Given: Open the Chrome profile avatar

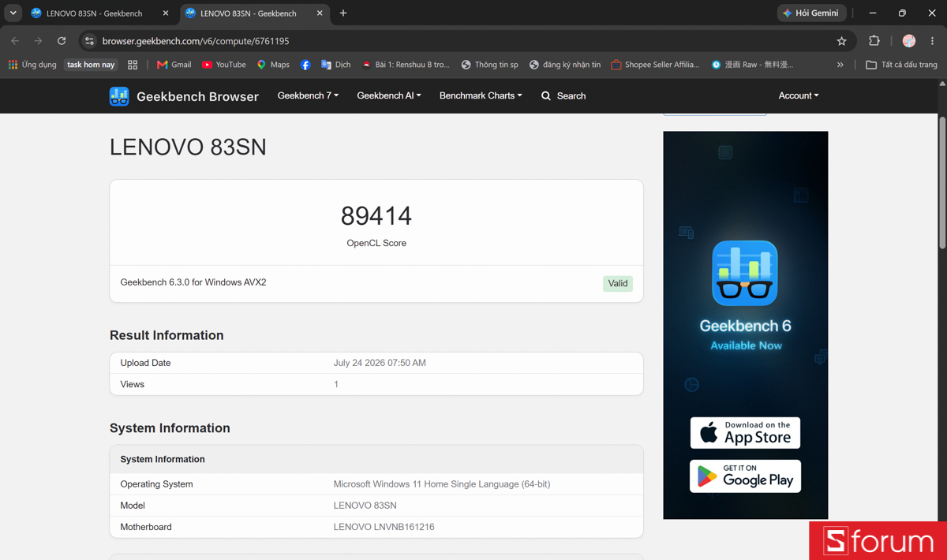Looking at the screenshot, I should 909,41.
